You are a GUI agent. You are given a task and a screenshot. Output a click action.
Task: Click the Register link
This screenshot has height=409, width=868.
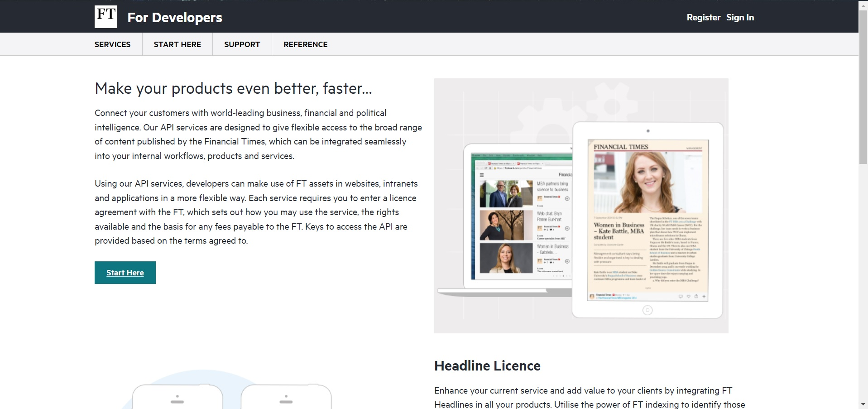pos(703,17)
